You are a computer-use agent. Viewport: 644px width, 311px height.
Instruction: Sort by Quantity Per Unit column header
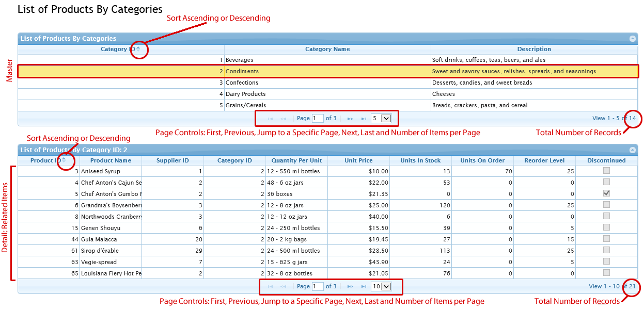click(296, 160)
